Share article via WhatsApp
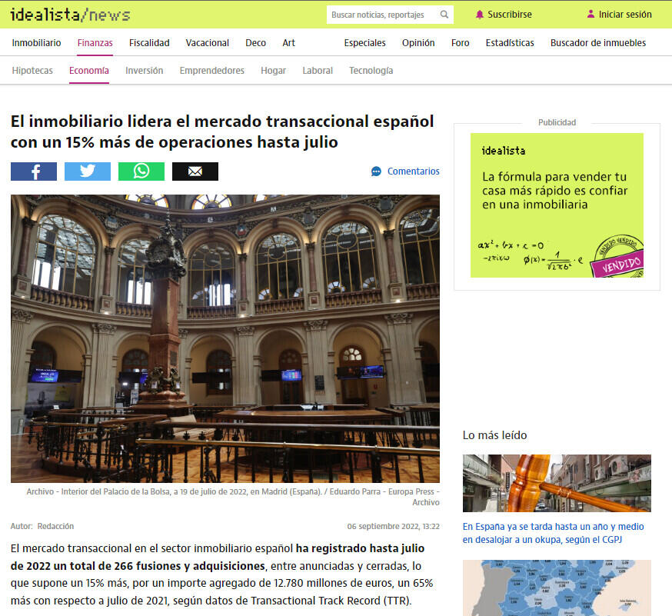 (141, 171)
